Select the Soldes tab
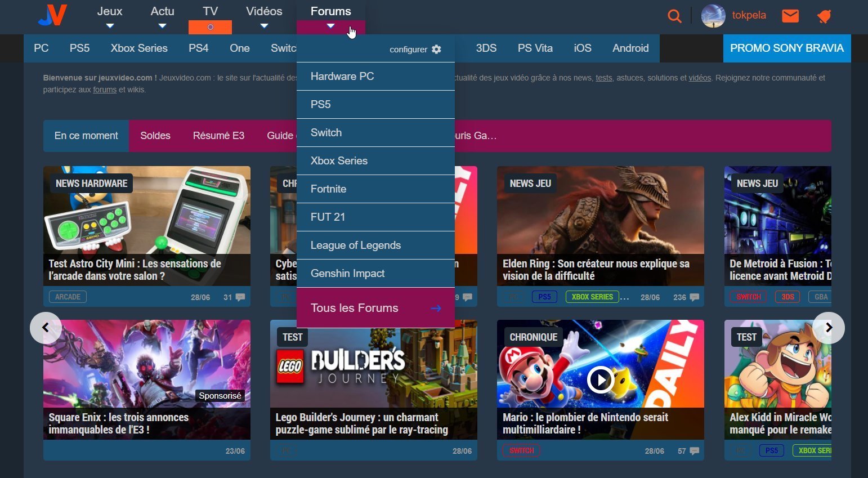Screen dimensions: 868x478 pos(155,136)
